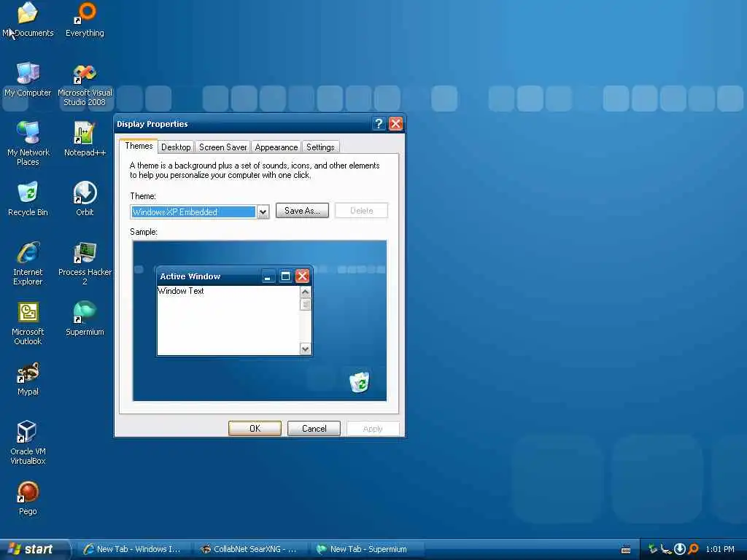
Task: Switch to the Themes tab
Action: [x=139, y=146]
